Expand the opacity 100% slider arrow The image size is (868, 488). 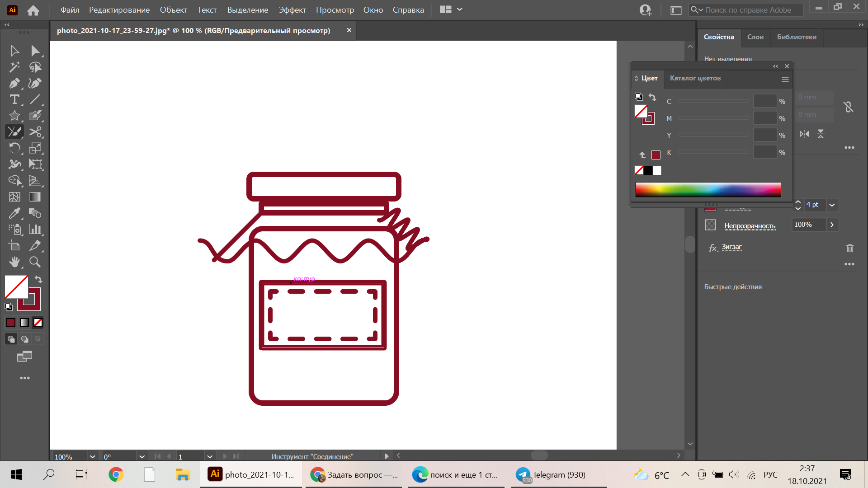coord(832,225)
